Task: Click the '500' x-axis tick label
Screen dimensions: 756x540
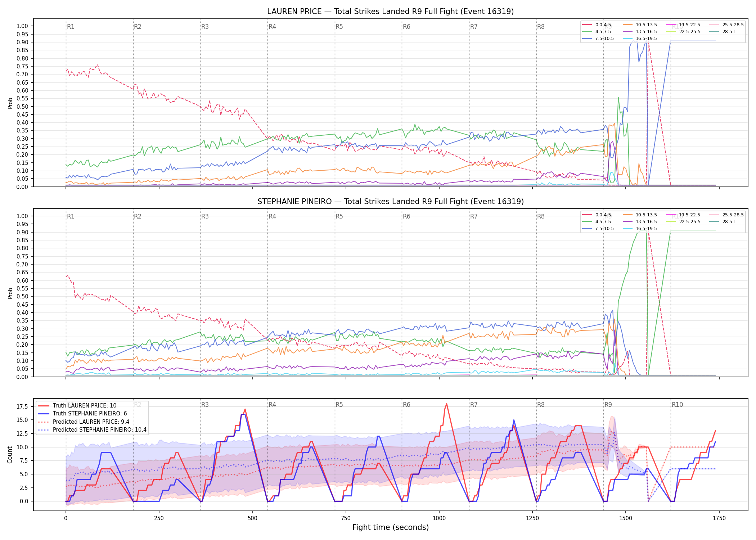Action: pyautogui.click(x=252, y=518)
